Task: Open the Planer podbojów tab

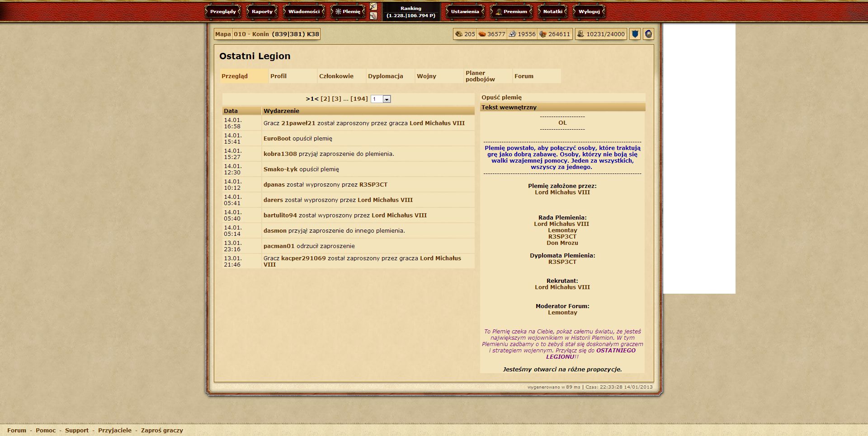Action: coord(480,76)
